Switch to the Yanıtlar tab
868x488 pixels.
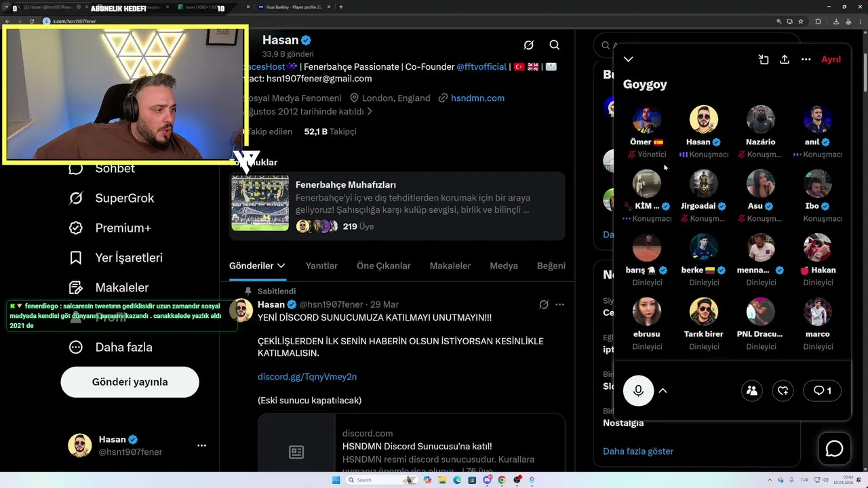(321, 266)
